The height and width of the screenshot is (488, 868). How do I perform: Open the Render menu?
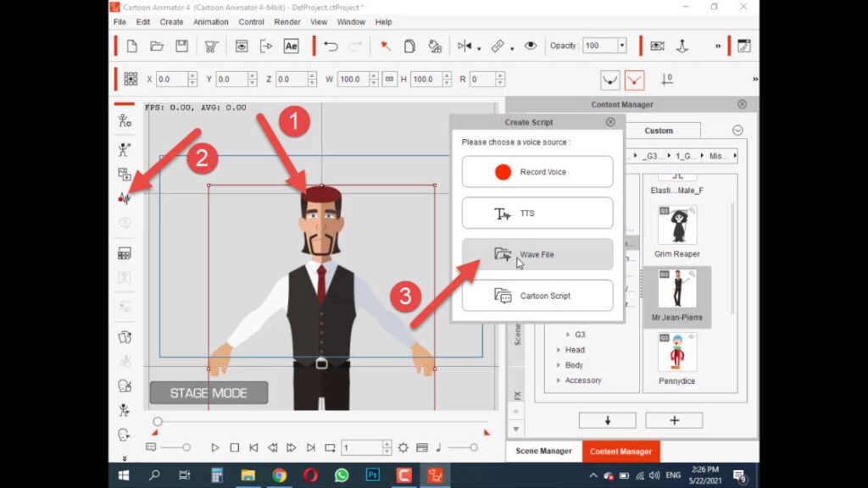pyautogui.click(x=287, y=22)
